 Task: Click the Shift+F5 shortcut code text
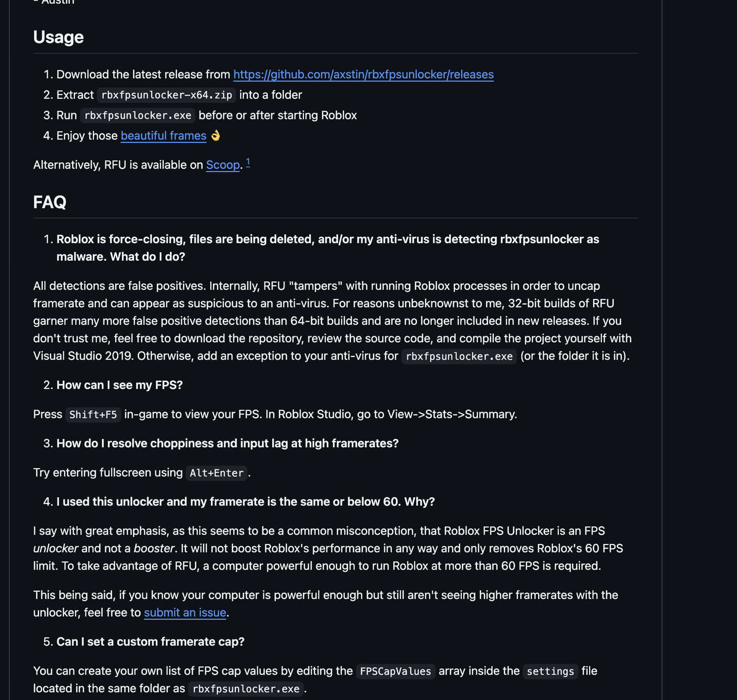(x=93, y=415)
